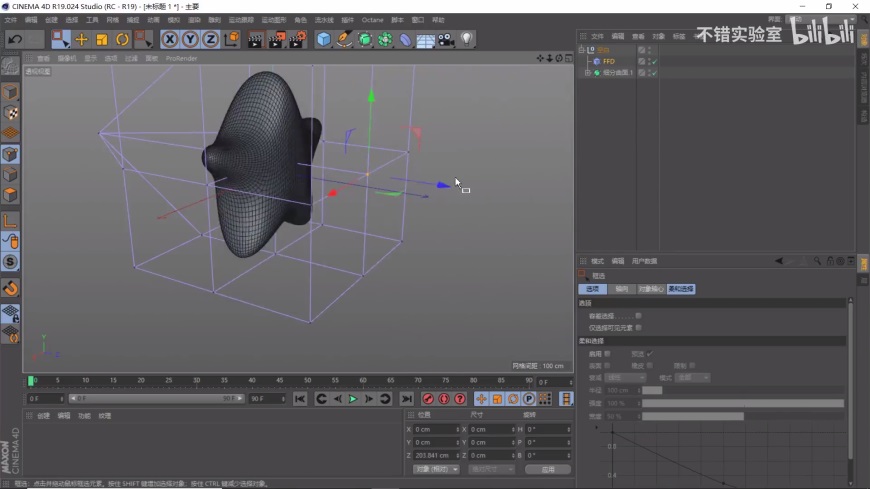Open the first main menu item
870x489 pixels.
(11, 20)
